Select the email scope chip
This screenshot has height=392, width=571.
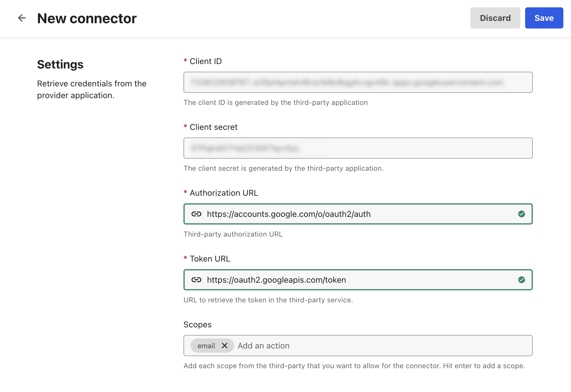click(x=206, y=346)
